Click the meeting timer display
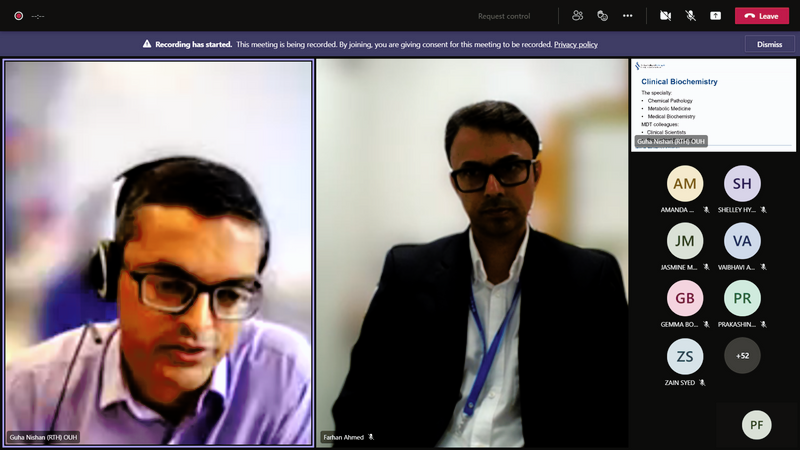The height and width of the screenshot is (450, 800). (38, 16)
